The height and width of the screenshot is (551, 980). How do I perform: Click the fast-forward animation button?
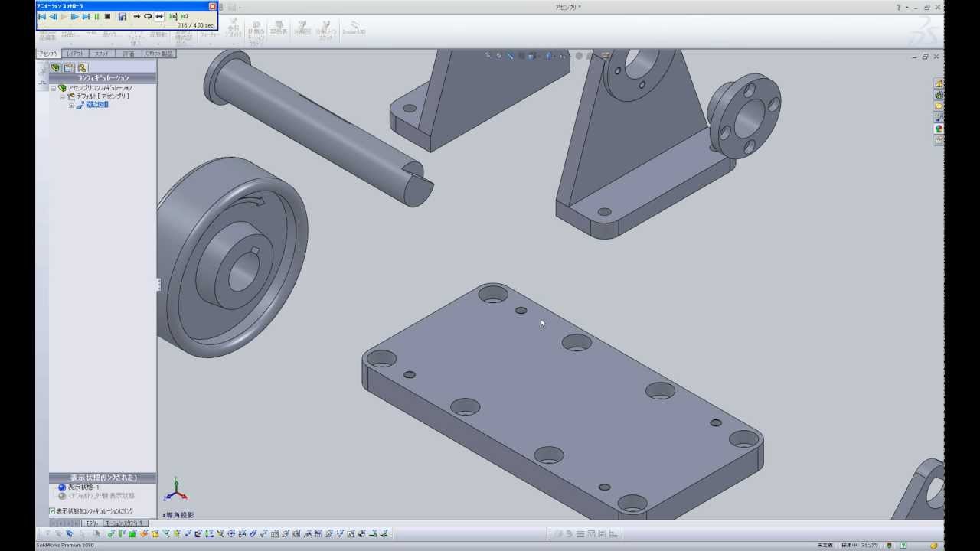click(x=75, y=16)
